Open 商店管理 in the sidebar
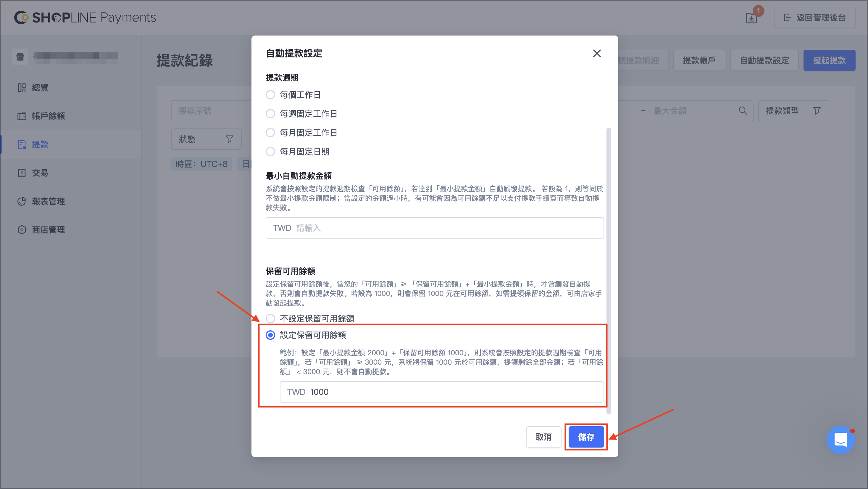This screenshot has width=868, height=489. (71, 230)
